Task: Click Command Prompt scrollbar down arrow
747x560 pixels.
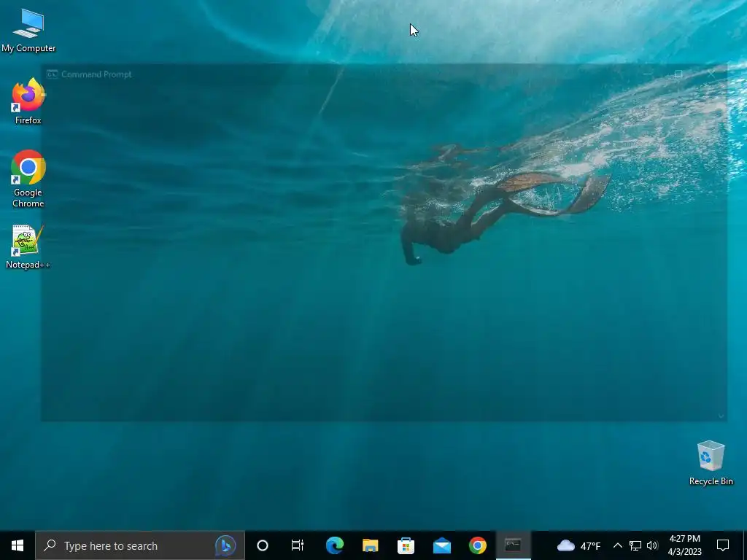Action: [721, 416]
